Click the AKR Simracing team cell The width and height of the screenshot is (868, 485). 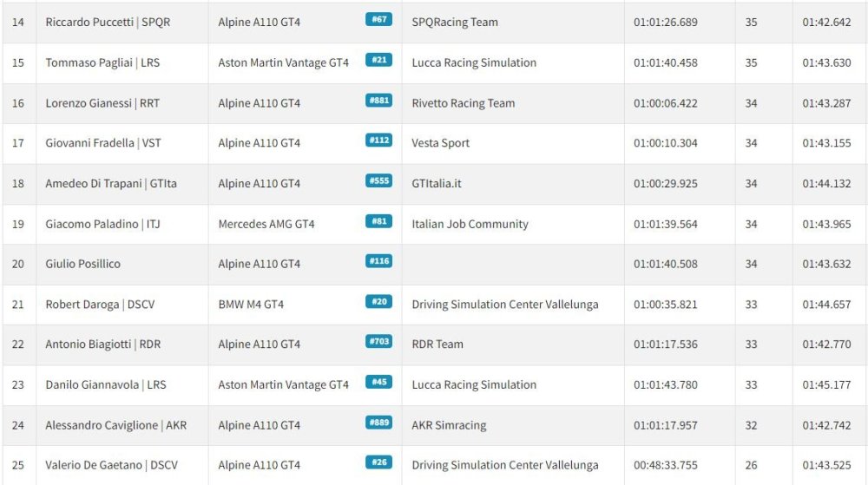[449, 425]
